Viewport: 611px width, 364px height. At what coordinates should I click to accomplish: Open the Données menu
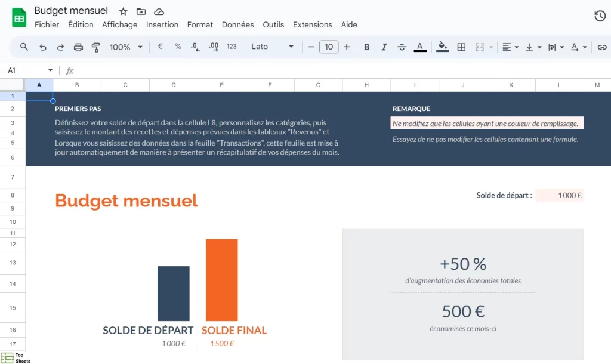[x=237, y=24]
